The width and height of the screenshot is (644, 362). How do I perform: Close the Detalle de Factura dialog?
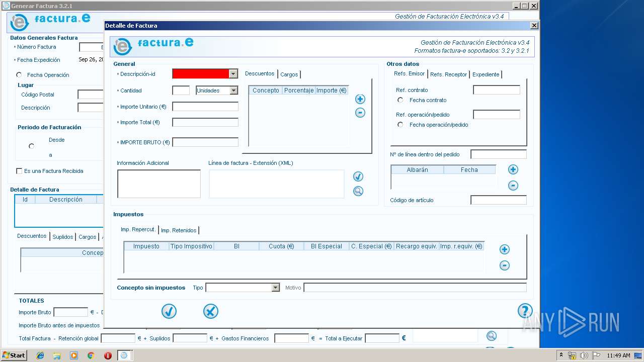point(534,26)
